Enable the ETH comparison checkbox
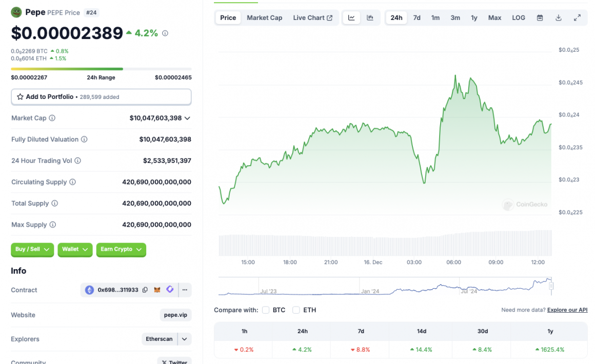595x364 pixels. pos(296,310)
